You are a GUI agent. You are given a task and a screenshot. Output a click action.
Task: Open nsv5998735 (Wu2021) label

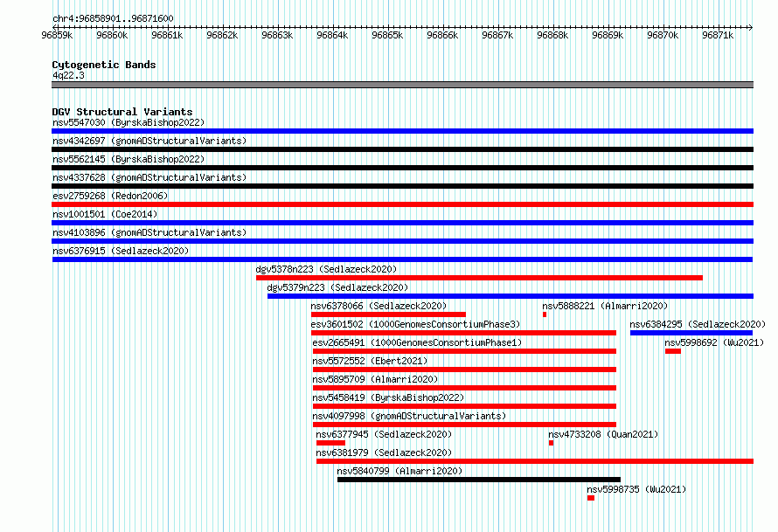[636, 489]
